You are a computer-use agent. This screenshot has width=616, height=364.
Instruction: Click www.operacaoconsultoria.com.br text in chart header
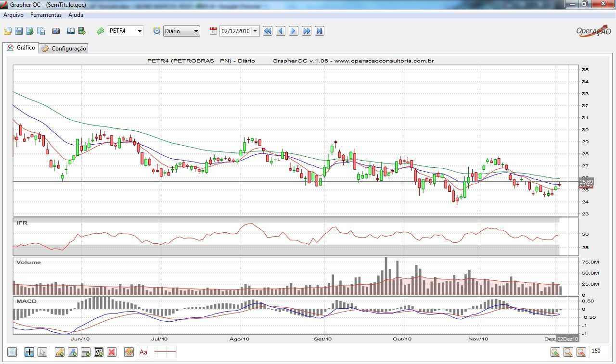pyautogui.click(x=384, y=61)
